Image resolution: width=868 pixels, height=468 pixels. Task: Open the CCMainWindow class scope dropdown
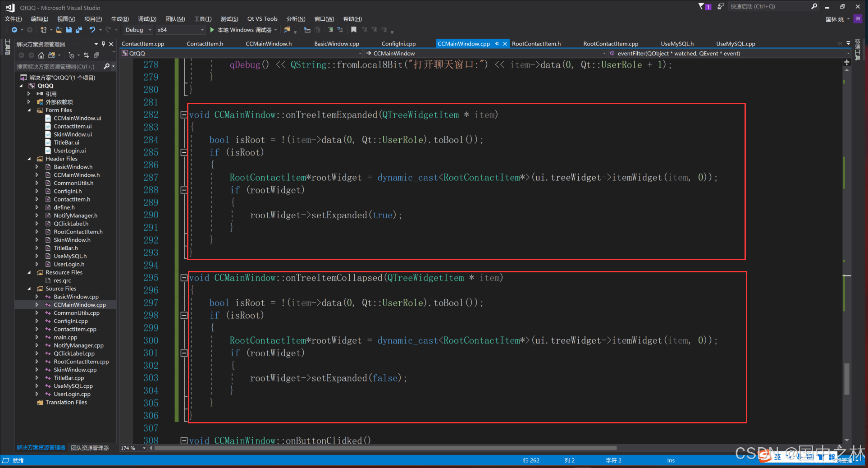pos(486,53)
